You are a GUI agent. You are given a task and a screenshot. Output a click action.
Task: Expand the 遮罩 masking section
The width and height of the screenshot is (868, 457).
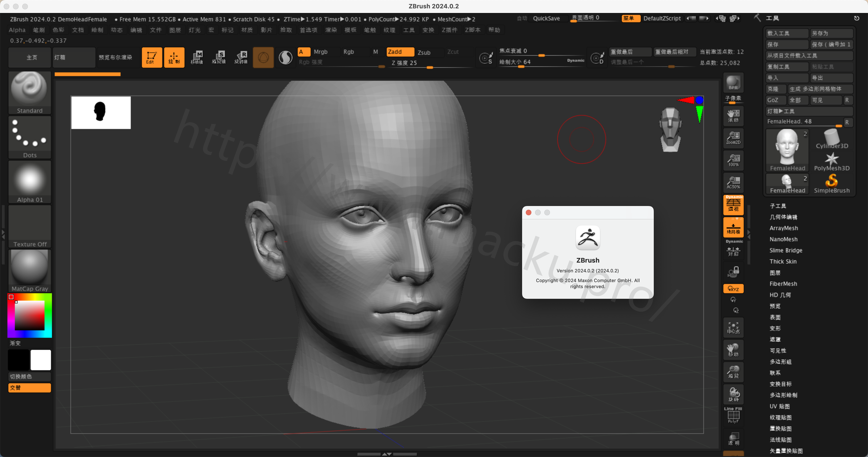[775, 339]
